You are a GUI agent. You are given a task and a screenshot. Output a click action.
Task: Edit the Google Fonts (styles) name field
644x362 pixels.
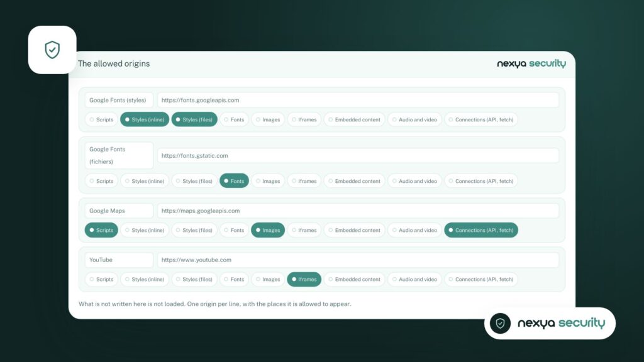tap(119, 100)
